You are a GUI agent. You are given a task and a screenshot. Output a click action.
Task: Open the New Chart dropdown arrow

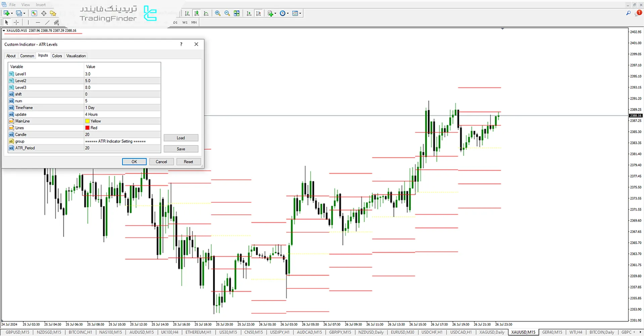(12, 13)
